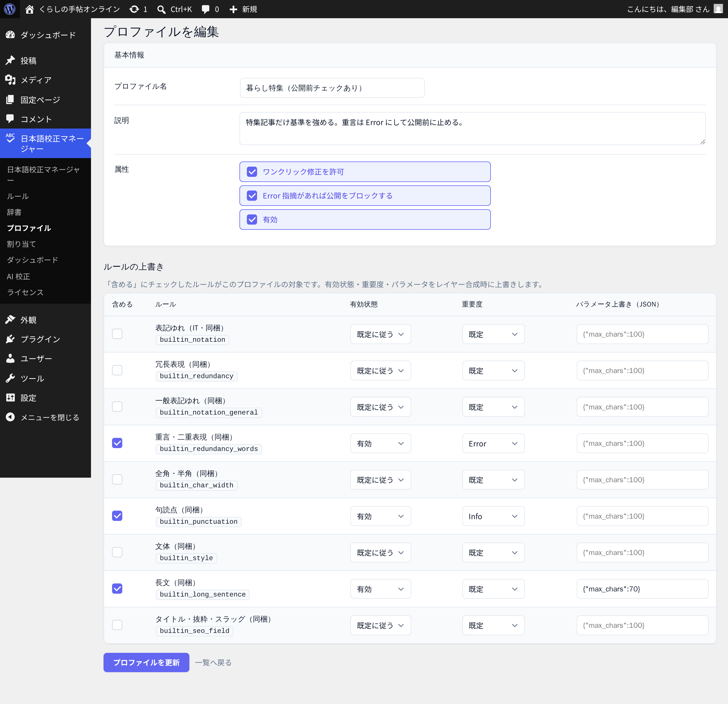The width and height of the screenshot is (728, 704).
Task: Click into the 説明 textarea
Action: click(x=472, y=129)
